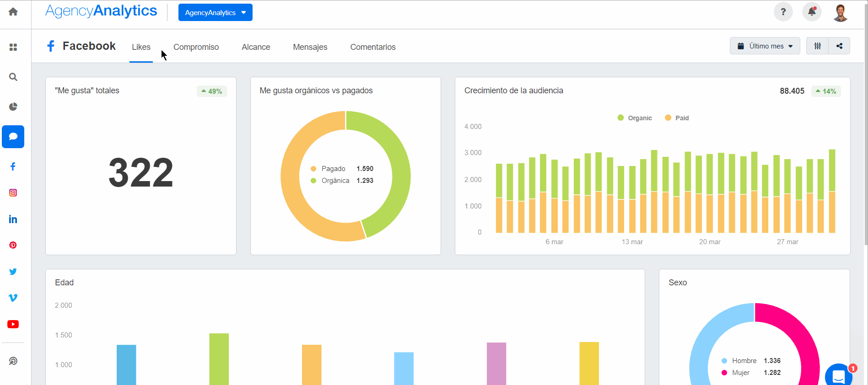Open the user profile avatar menu
This screenshot has height=385, width=868.
coord(840,12)
